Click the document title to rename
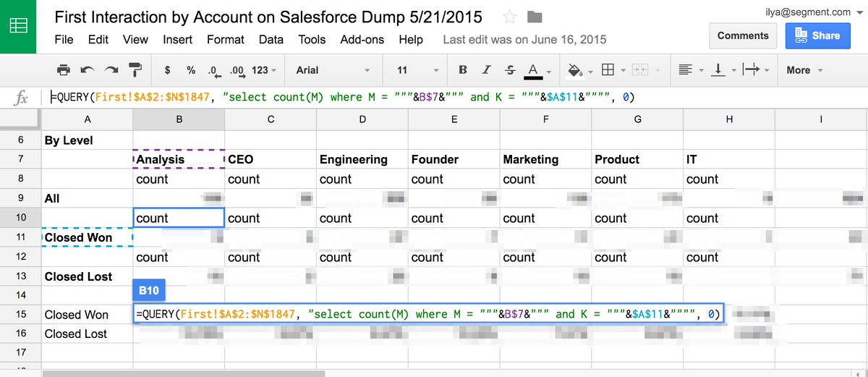This screenshot has width=868, height=377. click(268, 17)
